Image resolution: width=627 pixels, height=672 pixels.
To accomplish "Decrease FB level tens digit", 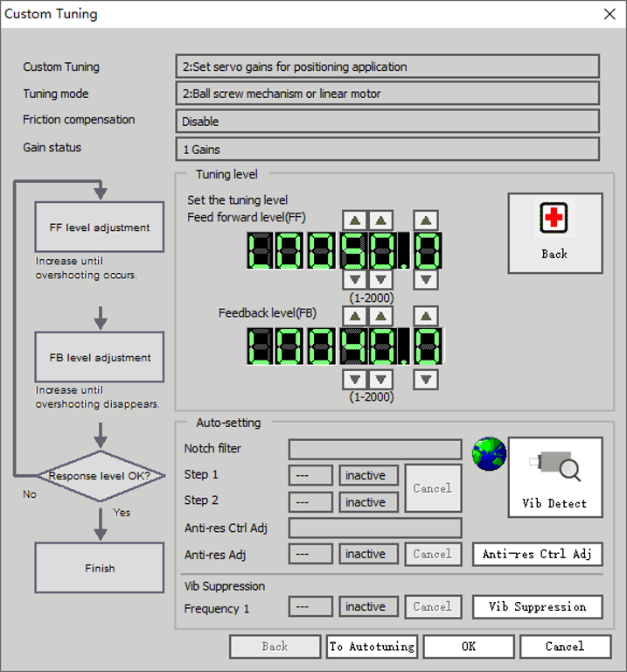I will (355, 379).
